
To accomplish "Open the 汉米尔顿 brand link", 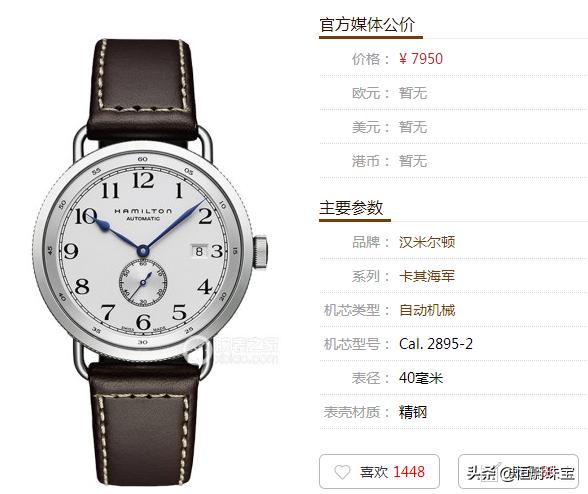I will [x=427, y=242].
